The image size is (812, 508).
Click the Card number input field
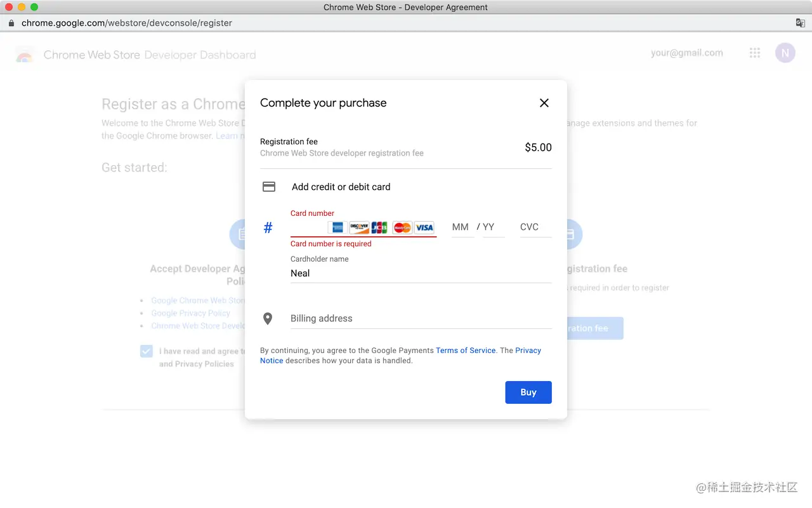(308, 227)
